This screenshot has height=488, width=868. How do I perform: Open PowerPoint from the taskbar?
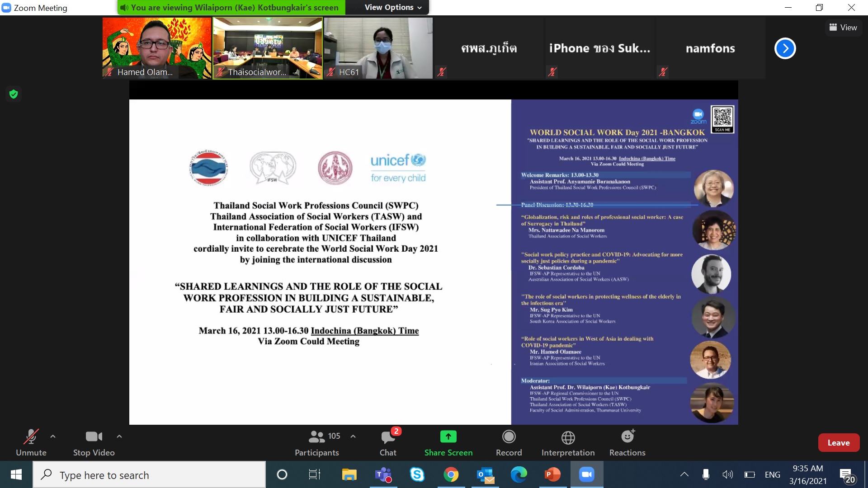point(552,474)
